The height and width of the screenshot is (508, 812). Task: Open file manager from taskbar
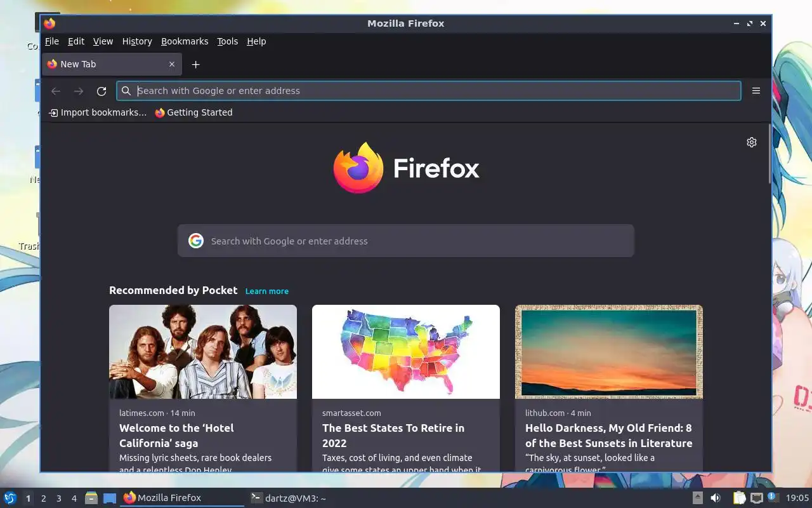tap(91, 498)
